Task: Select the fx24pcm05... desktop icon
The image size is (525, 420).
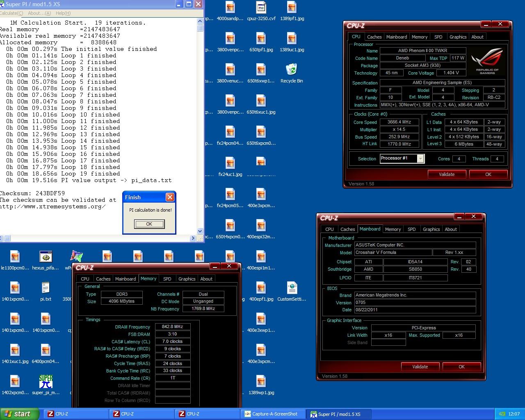Action: coord(230,198)
